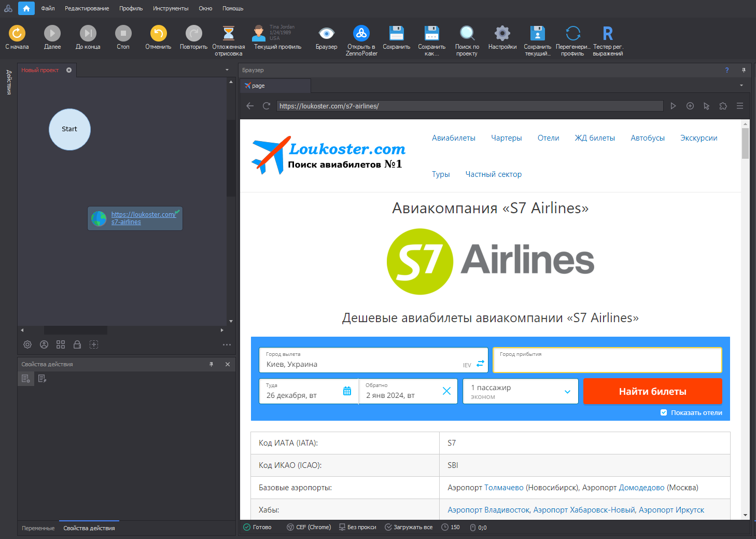Screen dimensions: 756x539
Task: Open the three-dots menu below canvas
Action: 227,344
